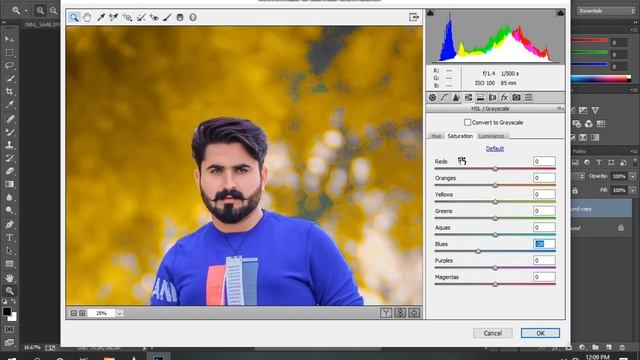Click Photoshop foreground color swatch
This screenshot has height=360, width=640.
pyautogui.click(x=7, y=311)
